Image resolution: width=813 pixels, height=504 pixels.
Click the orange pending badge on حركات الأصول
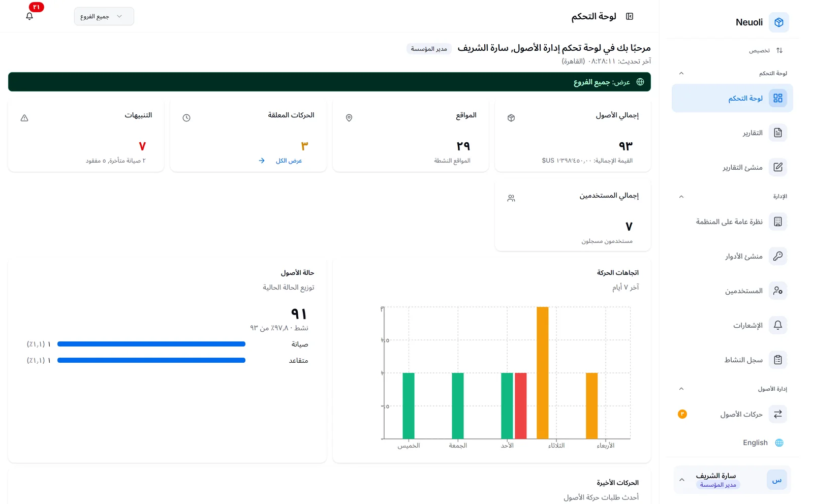point(682,414)
